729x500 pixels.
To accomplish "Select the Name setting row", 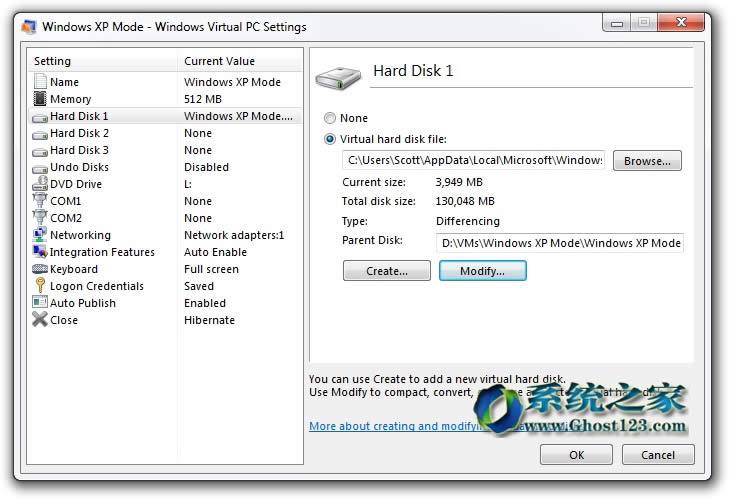I will click(65, 82).
